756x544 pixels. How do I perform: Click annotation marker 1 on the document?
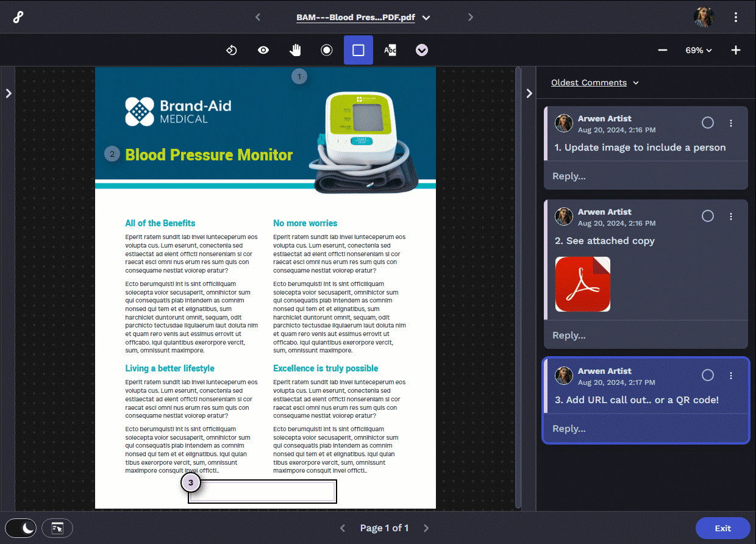(299, 77)
